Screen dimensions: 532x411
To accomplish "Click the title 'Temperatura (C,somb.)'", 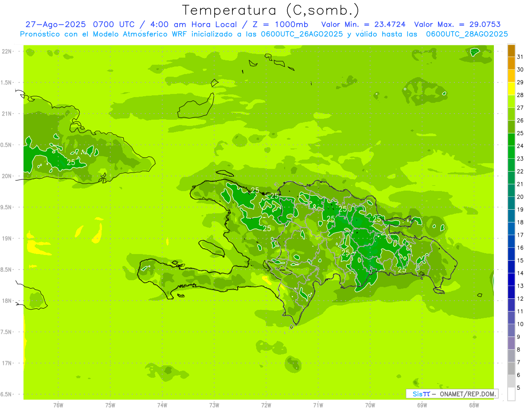I will 271,10.
